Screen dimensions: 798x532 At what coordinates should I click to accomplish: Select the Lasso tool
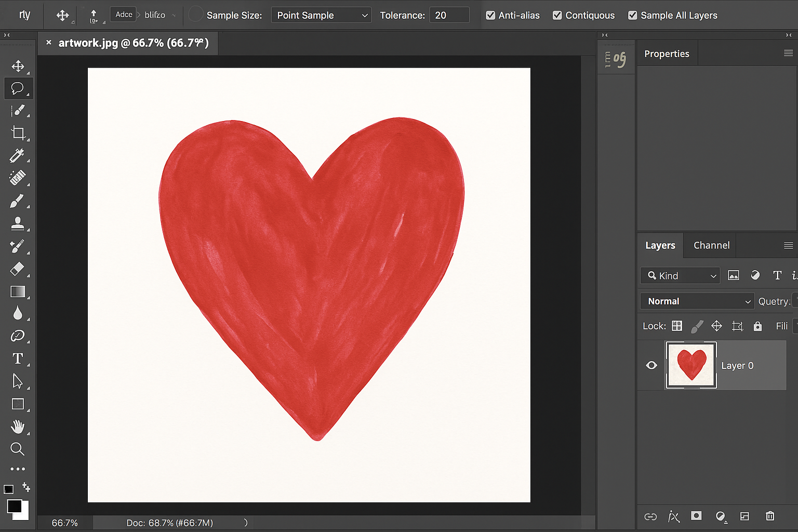tap(18, 88)
